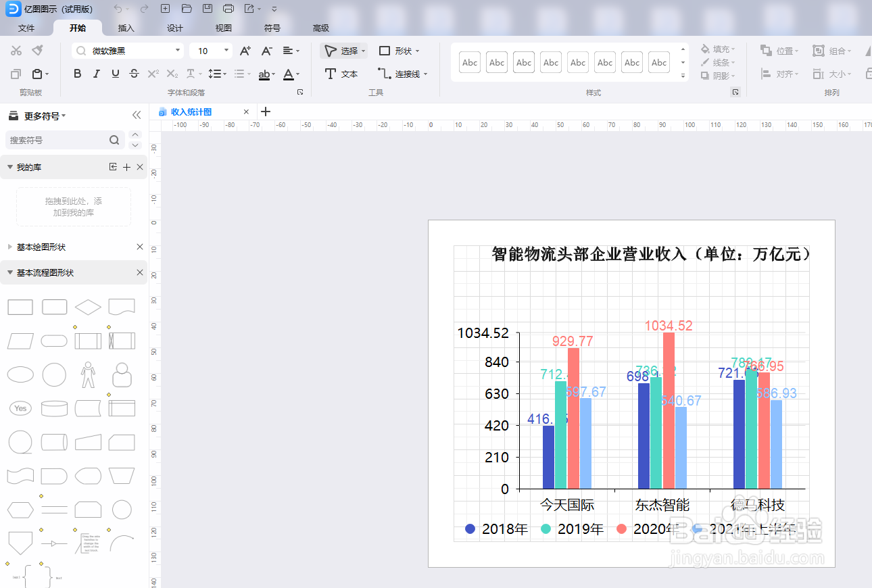The image size is (872, 588).
Task: Collapse the My Library (我的库) section
Action: (x=10, y=167)
